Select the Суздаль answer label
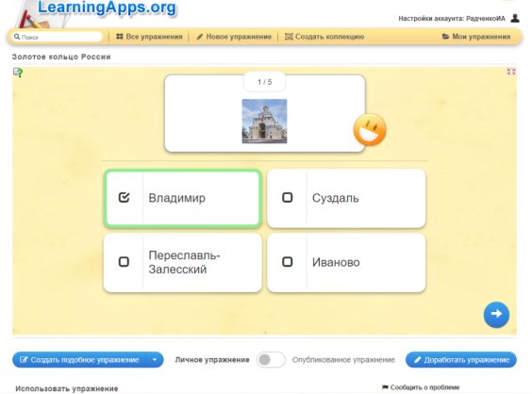Image resolution: width=532 pixels, height=394 pixels. 335,198
